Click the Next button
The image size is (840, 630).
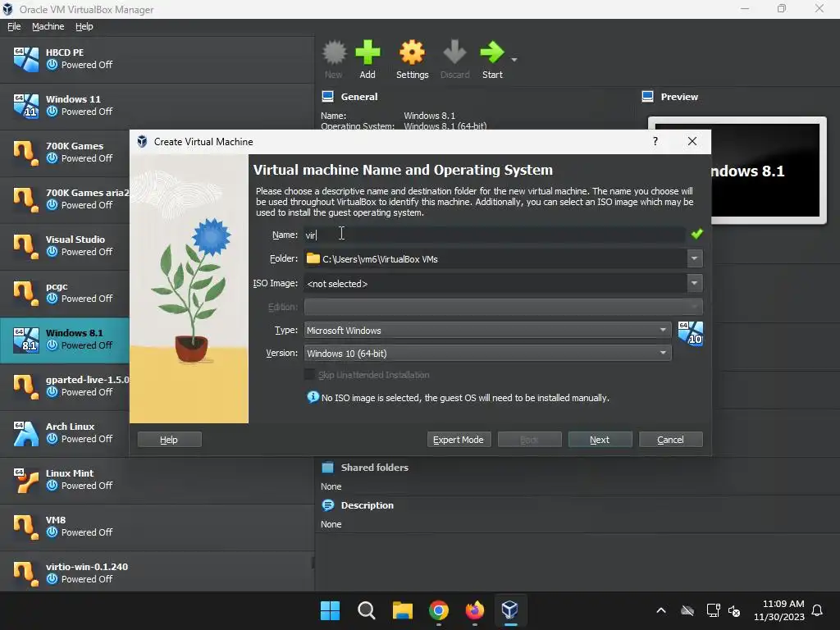tap(600, 440)
